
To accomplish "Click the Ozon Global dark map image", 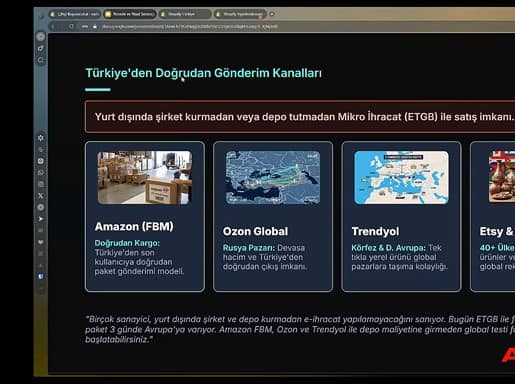I will (x=273, y=177).
